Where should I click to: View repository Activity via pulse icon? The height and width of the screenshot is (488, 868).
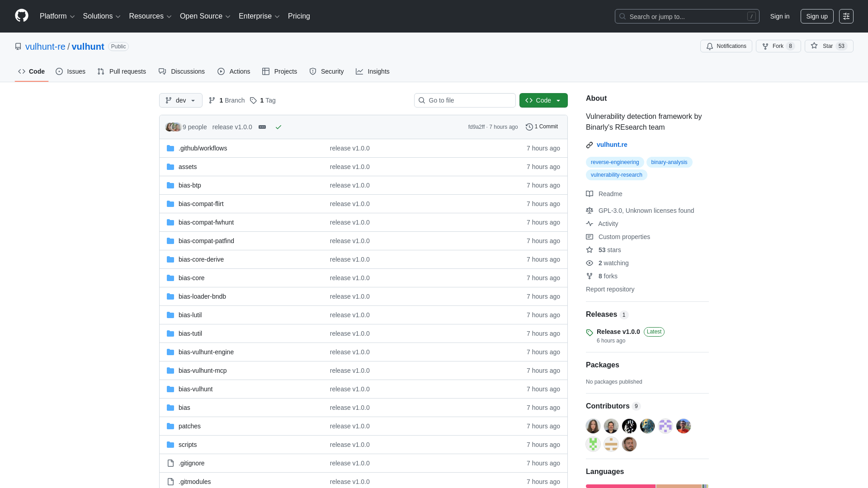[x=590, y=224]
